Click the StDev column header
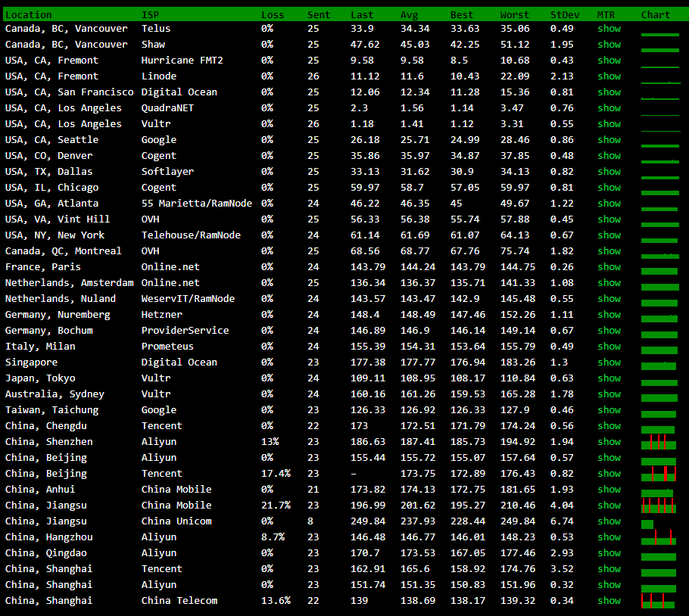689x616 pixels. tap(565, 15)
